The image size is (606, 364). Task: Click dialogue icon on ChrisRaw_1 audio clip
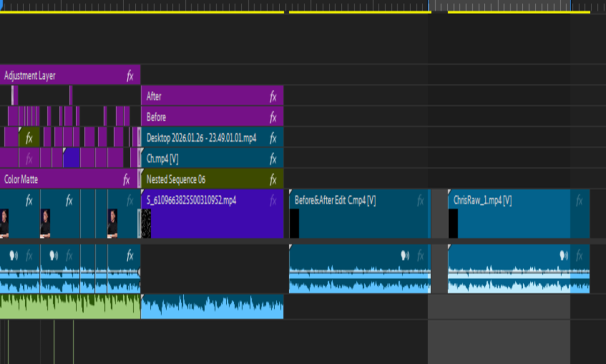[564, 255]
